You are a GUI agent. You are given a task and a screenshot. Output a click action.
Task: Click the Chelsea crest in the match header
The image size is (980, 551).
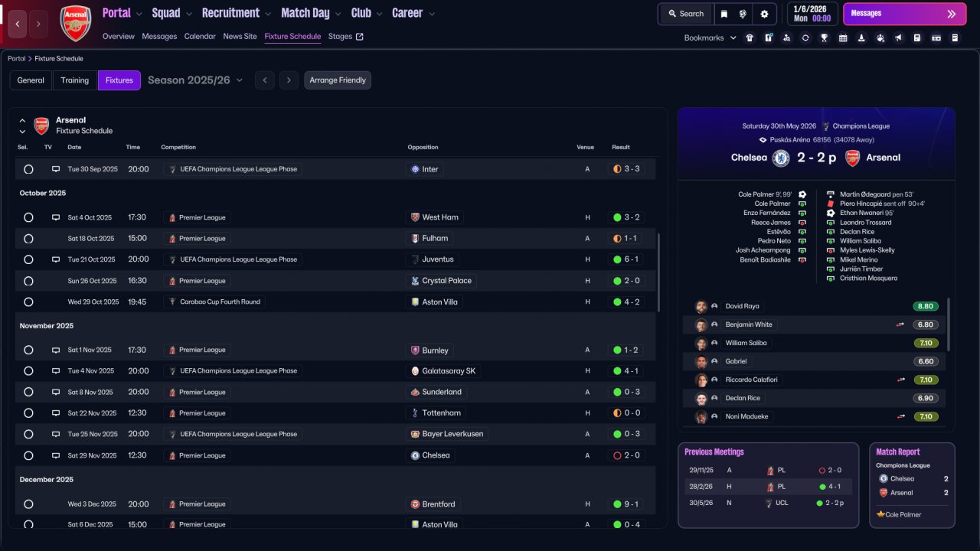tap(781, 158)
